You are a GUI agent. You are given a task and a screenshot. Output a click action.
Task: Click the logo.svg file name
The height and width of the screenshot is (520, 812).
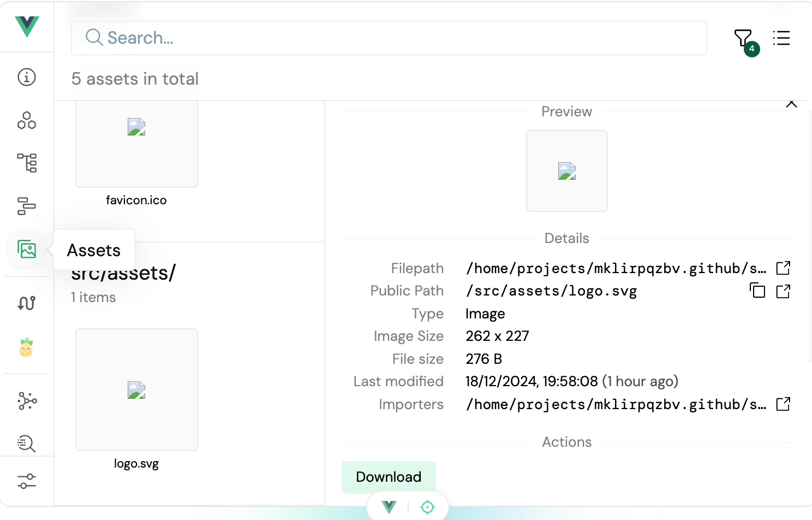pos(136,464)
